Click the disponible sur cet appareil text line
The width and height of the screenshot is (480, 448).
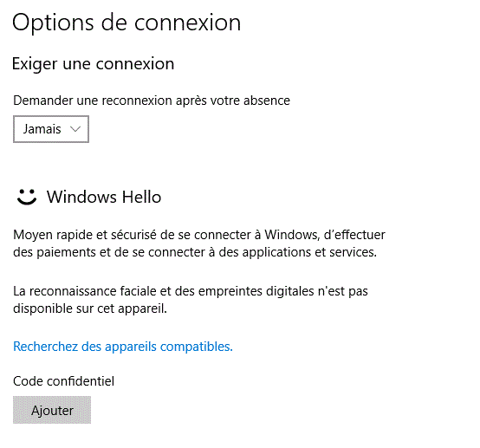click(x=90, y=308)
